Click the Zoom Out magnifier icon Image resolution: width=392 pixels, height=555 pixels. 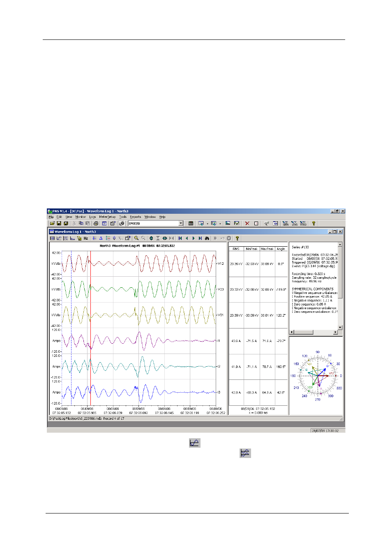143,238
